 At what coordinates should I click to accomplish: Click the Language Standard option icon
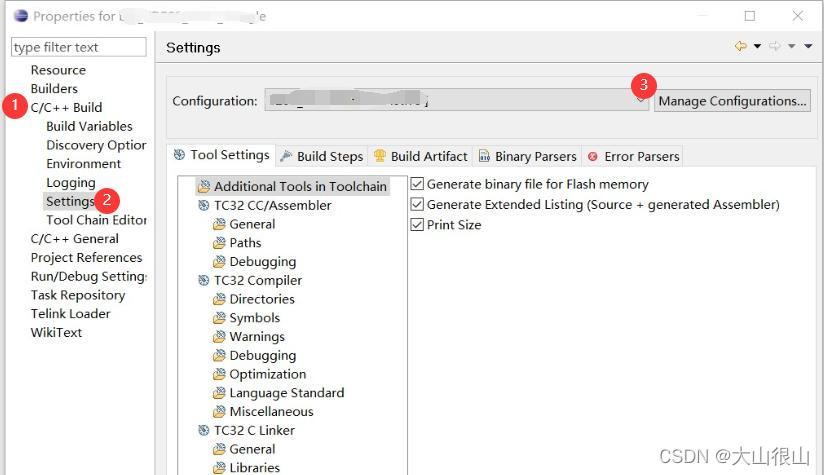(219, 393)
